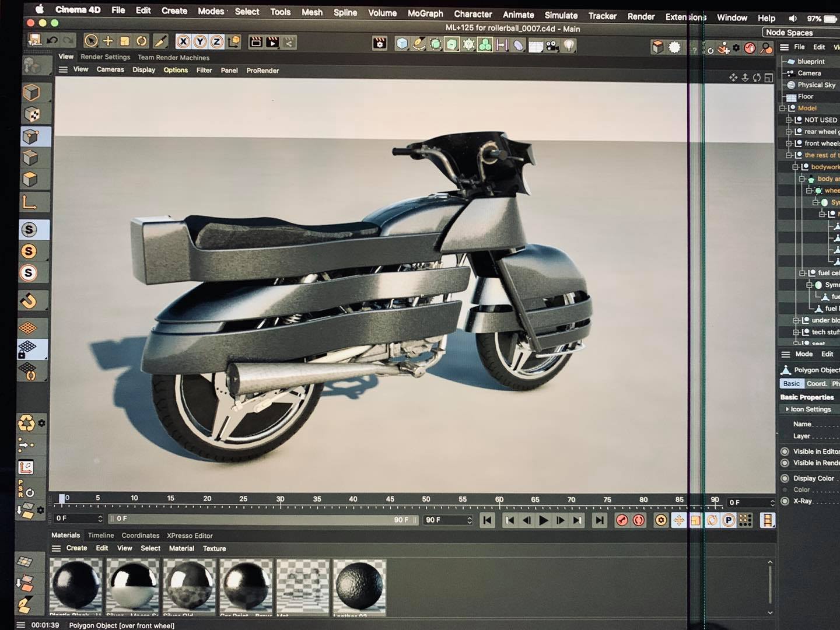Collapse the bodywork group
This screenshot has height=630, width=840.
(796, 167)
